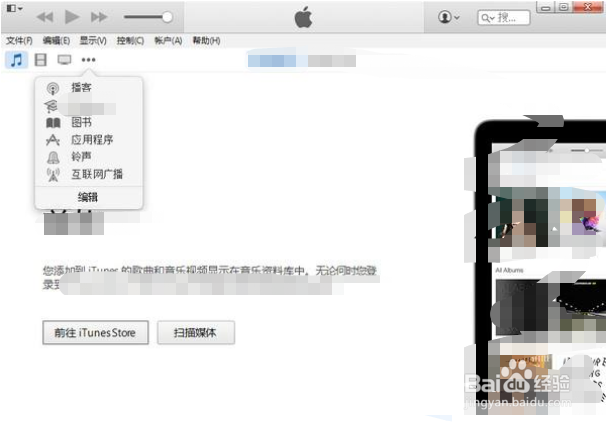
Task: Toggle the three-dots more media menu
Action: pyautogui.click(x=89, y=60)
